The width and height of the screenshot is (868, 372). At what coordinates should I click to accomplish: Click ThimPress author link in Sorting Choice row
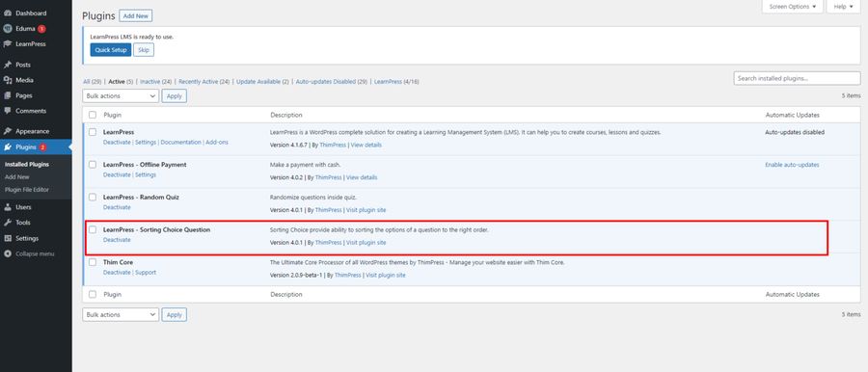tap(328, 243)
